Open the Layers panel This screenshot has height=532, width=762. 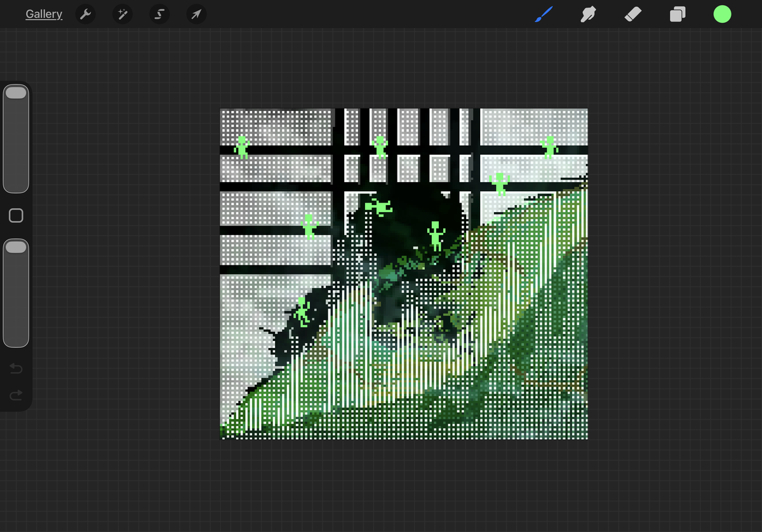pyautogui.click(x=678, y=14)
